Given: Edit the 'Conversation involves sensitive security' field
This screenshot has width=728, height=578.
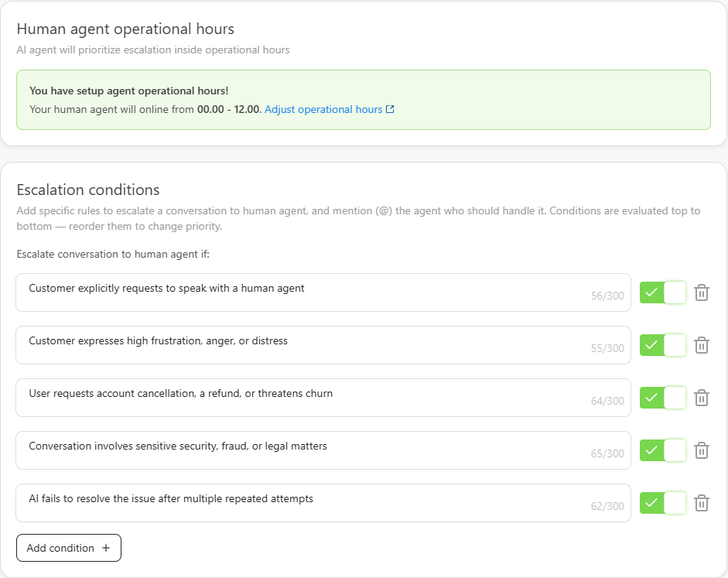Looking at the screenshot, I should (323, 450).
